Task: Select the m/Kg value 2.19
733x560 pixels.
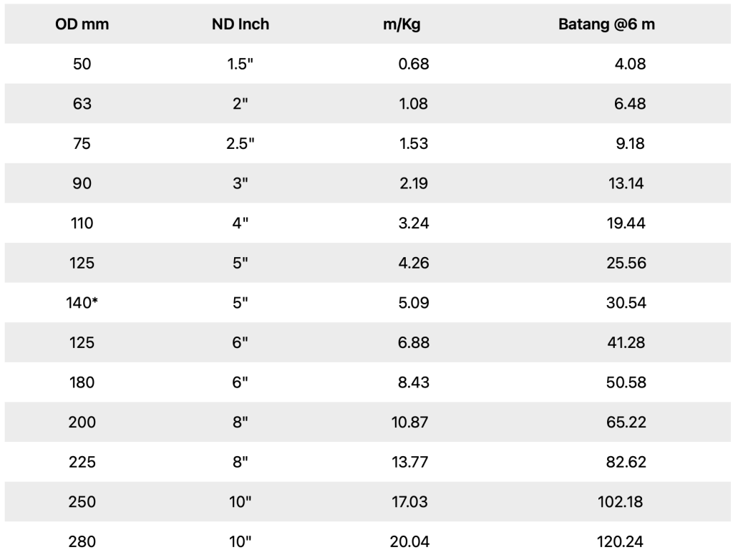Action: coord(413,184)
